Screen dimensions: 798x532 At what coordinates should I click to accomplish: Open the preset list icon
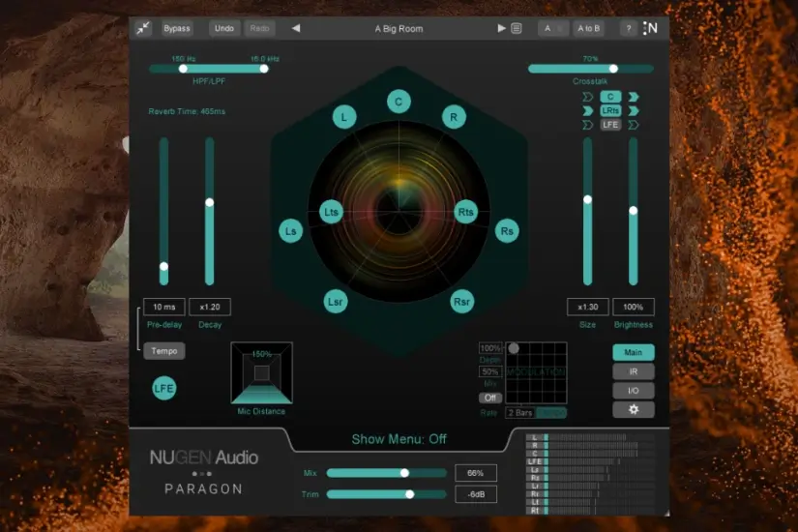[517, 28]
